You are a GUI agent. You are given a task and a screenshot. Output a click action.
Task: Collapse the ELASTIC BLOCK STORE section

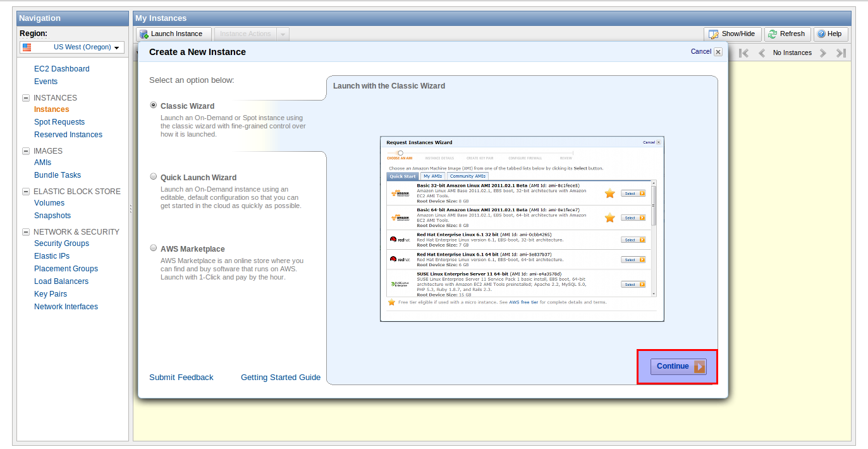[26, 192]
